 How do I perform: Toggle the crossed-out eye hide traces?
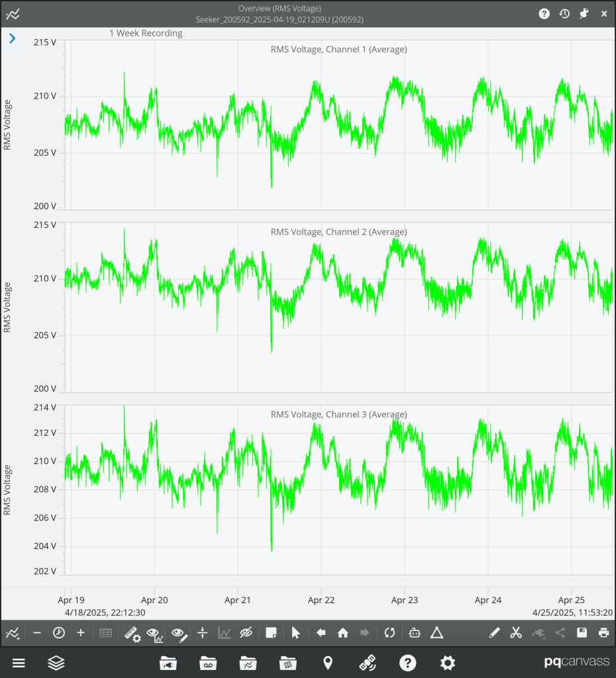(x=246, y=633)
